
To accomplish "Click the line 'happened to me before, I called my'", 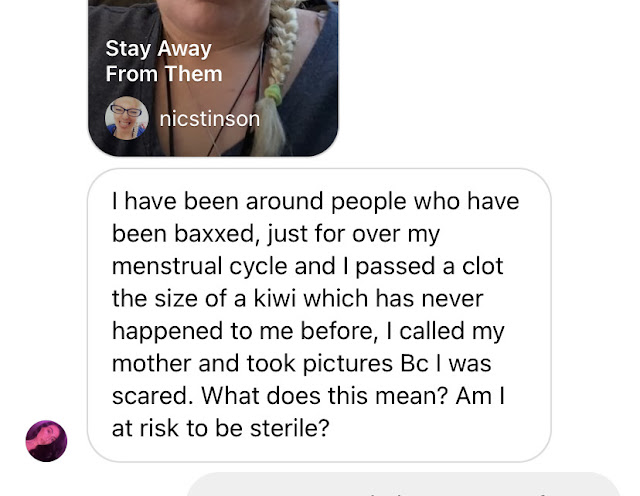I will click(x=308, y=331).
